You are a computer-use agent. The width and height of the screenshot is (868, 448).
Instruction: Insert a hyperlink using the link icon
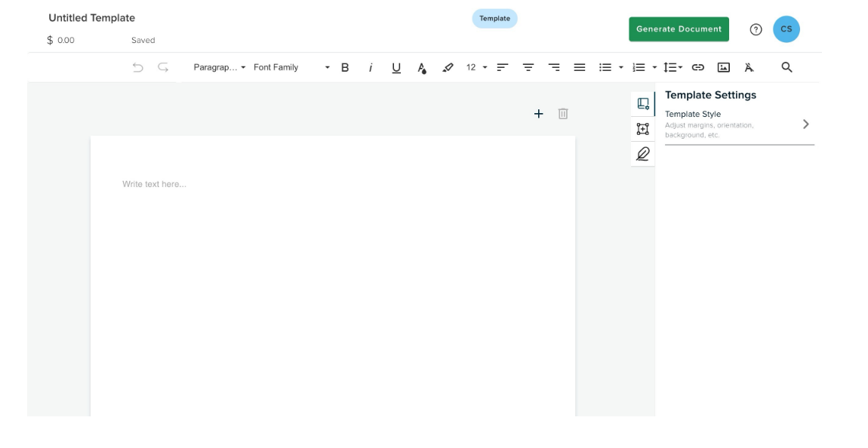pos(697,68)
